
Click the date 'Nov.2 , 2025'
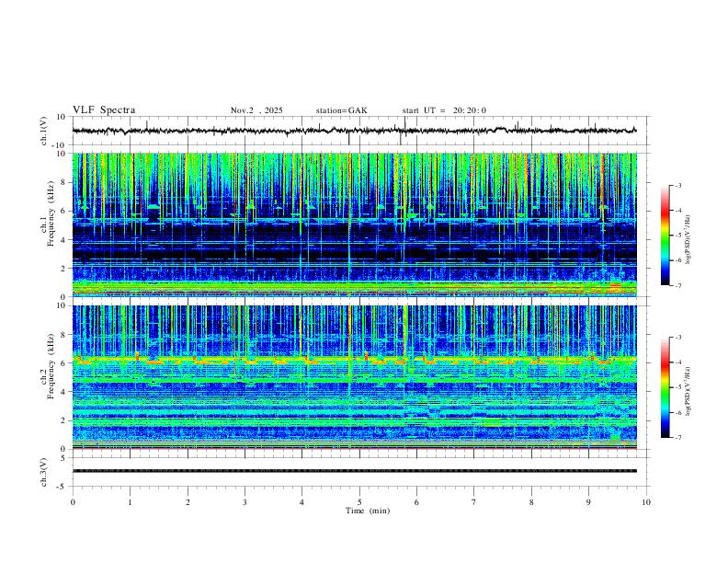click(x=256, y=110)
